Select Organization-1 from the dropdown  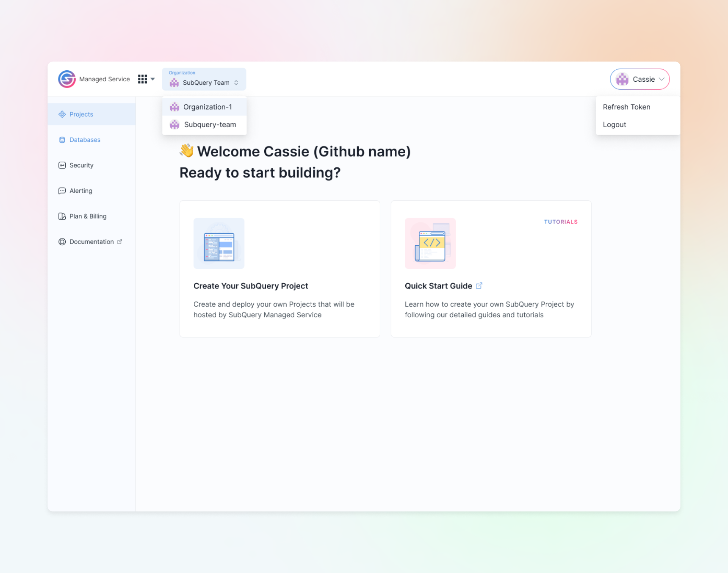coord(204,107)
